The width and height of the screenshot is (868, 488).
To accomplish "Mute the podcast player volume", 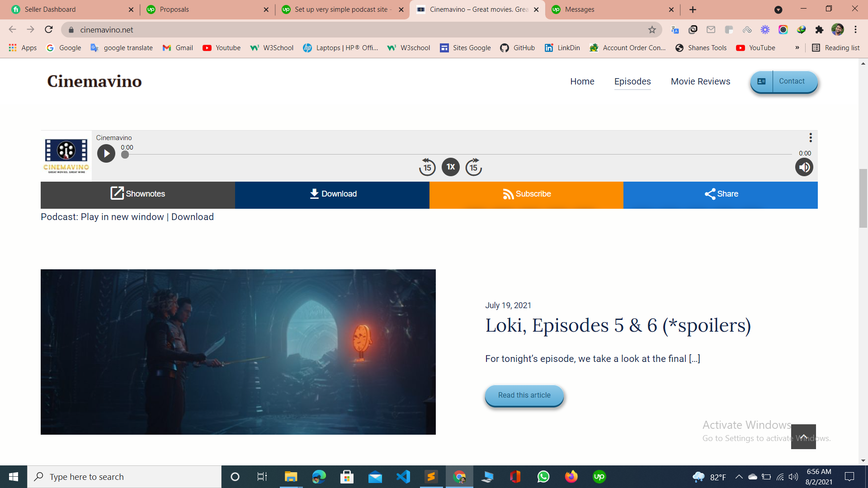I will (x=804, y=167).
